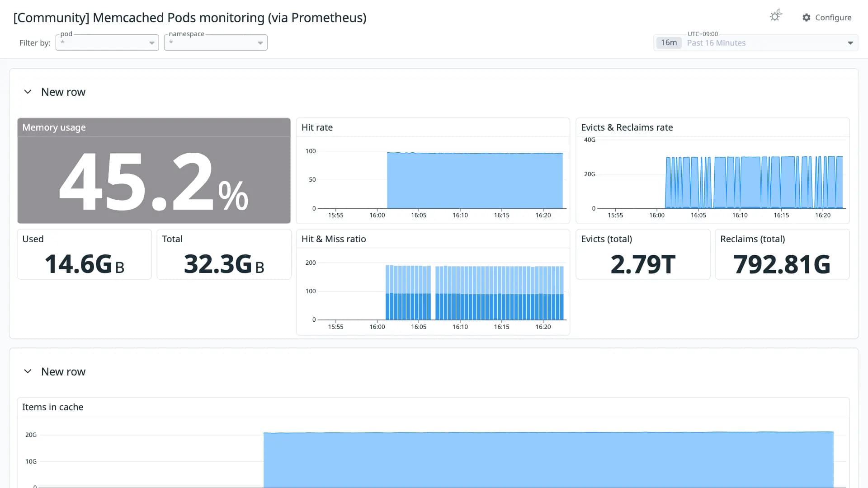Click the second New row title

[x=63, y=372]
